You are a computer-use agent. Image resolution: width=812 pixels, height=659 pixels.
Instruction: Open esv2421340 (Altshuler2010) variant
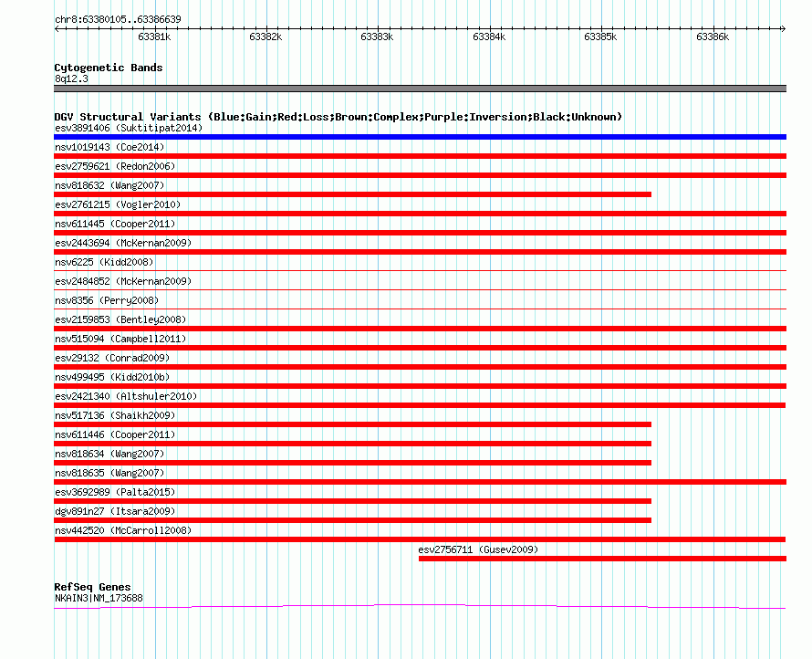point(126,396)
